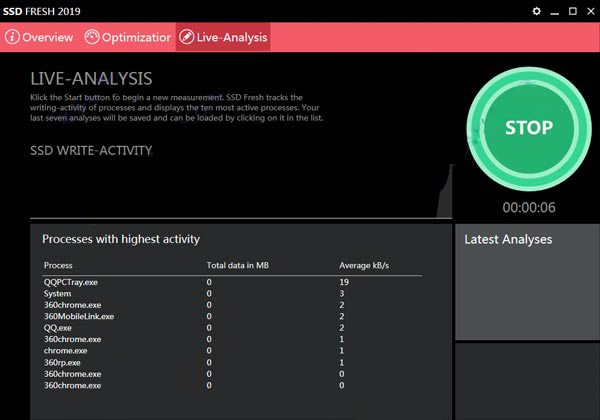Viewport: 600px width, 420px height.
Task: Select the 360MobileLink.exe process row
Action: pyautogui.click(x=232, y=316)
